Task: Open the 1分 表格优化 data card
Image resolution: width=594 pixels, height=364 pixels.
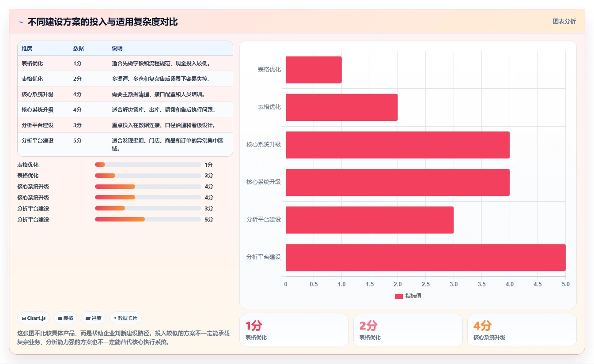Action: click(294, 330)
